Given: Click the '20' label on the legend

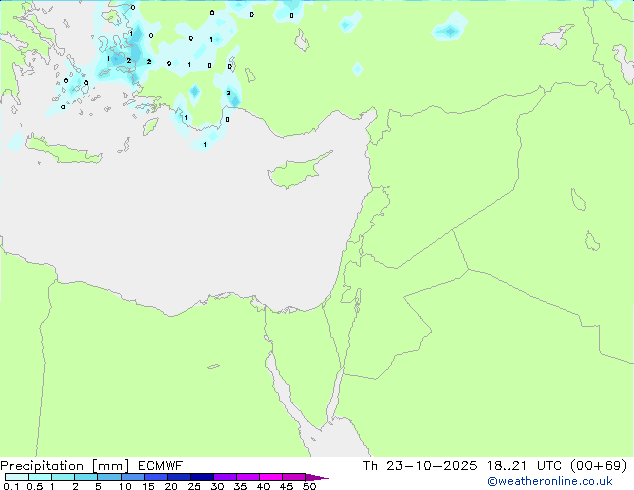Looking at the screenshot, I should pyautogui.click(x=171, y=486).
